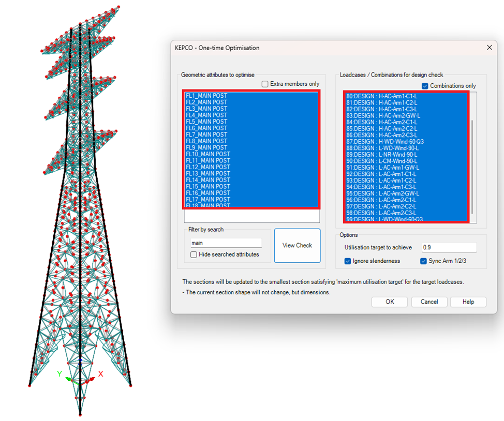Click the loadcases list vertical scrollbar
This screenshot has width=504, height=421.
[x=472, y=166]
